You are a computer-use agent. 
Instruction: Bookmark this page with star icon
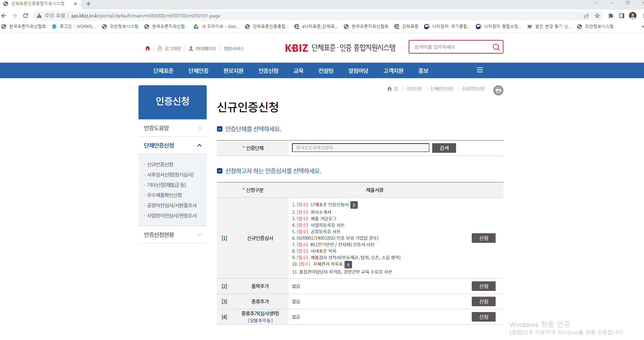pyautogui.click(x=597, y=16)
